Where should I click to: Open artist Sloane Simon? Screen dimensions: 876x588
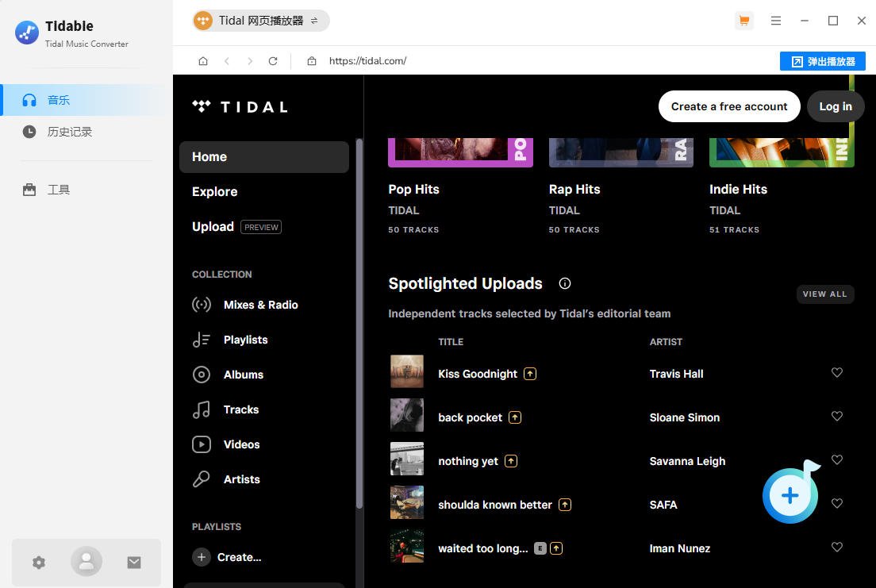(684, 417)
